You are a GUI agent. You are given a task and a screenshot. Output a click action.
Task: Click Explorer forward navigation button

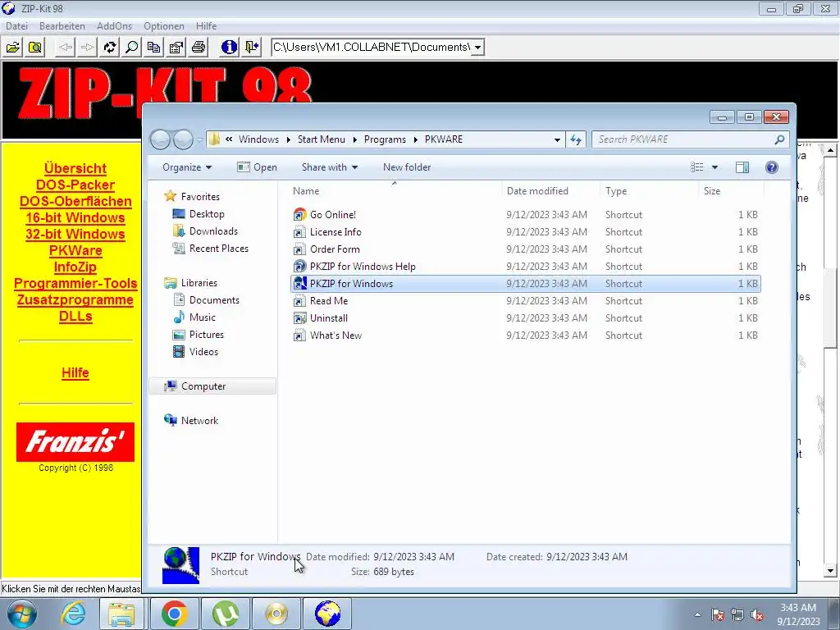[183, 139]
